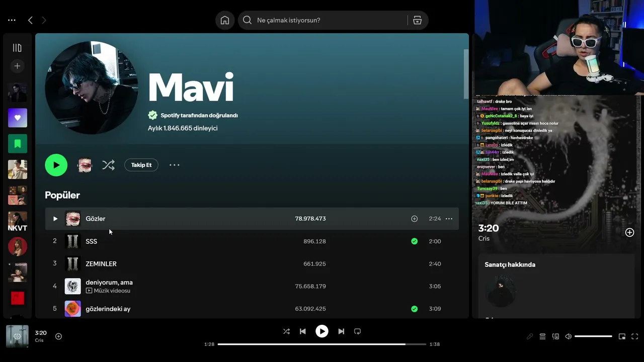The image size is (644, 362).
Task: Click Gözler play count 78.978.473
Action: (310, 219)
